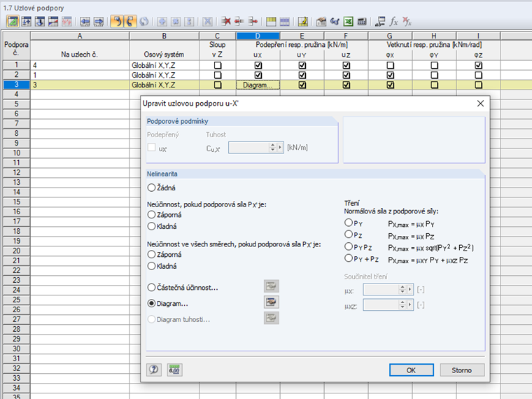The width and height of the screenshot is (532, 399).
Task: Cancel the dialog with Storno
Action: coord(462,370)
